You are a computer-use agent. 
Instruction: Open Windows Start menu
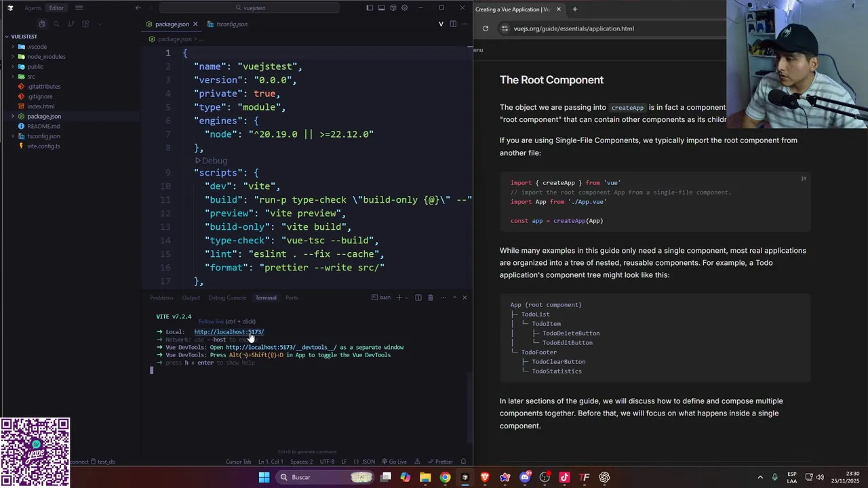point(264,477)
